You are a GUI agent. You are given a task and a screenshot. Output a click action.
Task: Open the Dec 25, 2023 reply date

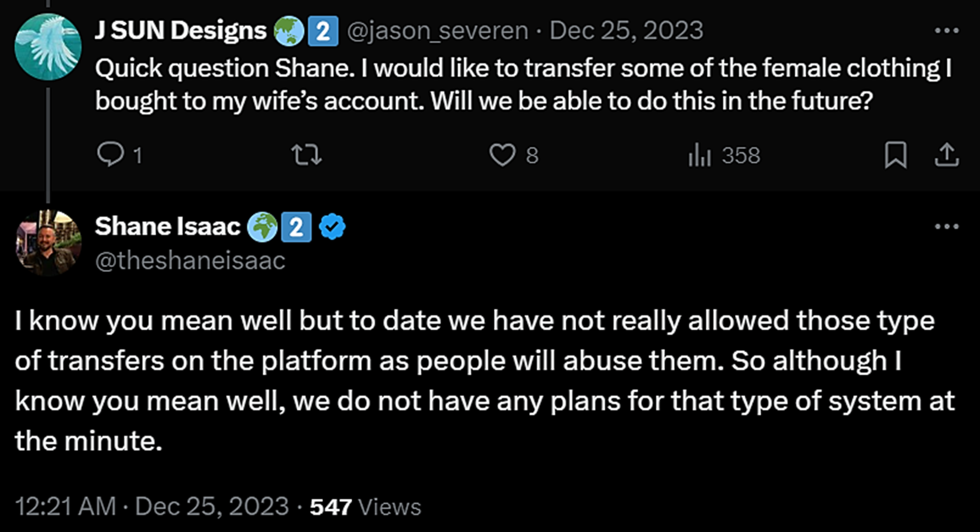pos(627,30)
